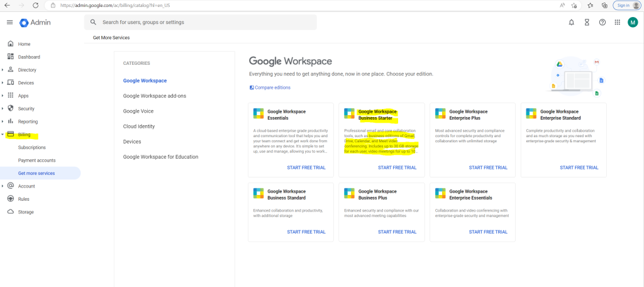Expand the Apps section arrow

point(3,96)
